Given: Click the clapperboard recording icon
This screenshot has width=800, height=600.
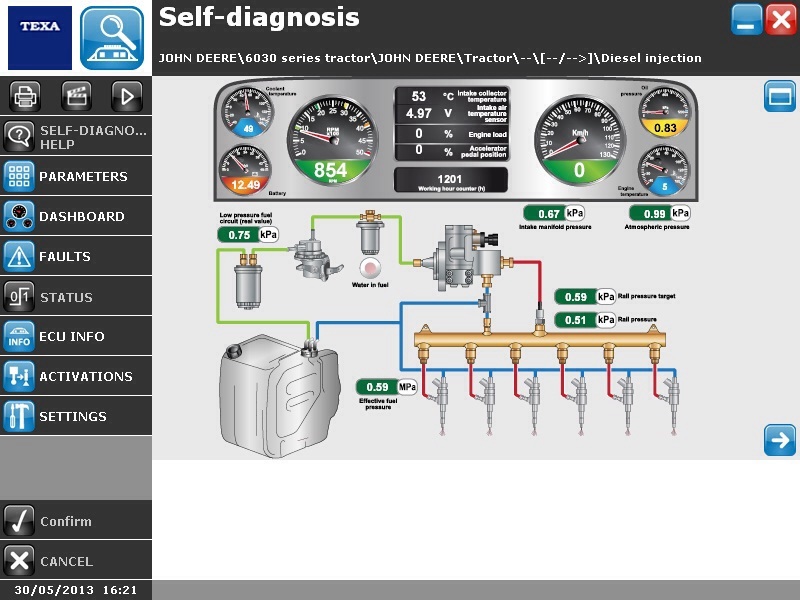Looking at the screenshot, I should [76, 96].
